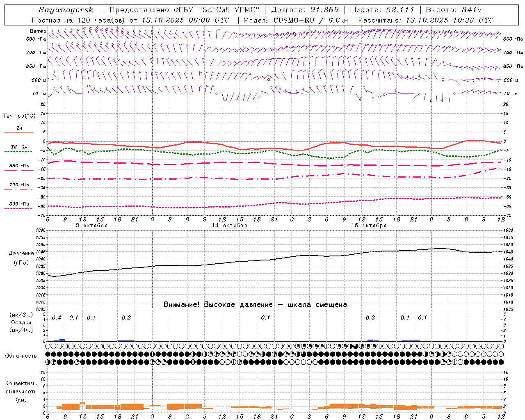Select the '15 октября' date label

coord(369,226)
